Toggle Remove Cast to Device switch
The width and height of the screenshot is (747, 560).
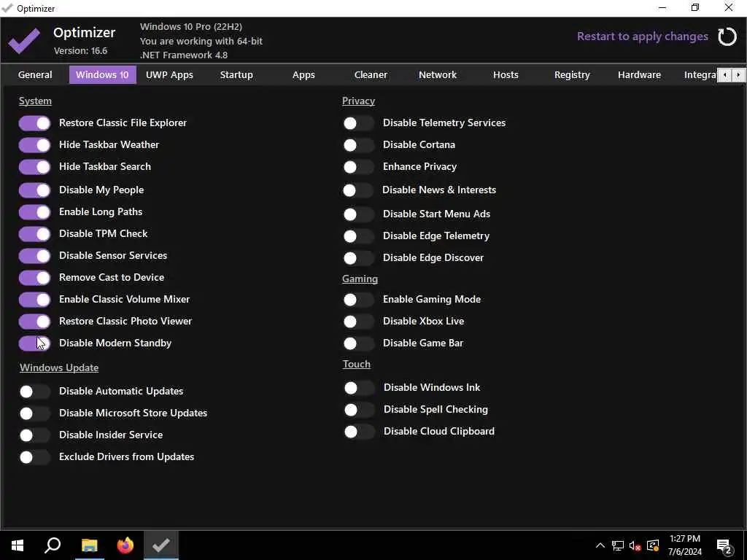pyautogui.click(x=34, y=278)
